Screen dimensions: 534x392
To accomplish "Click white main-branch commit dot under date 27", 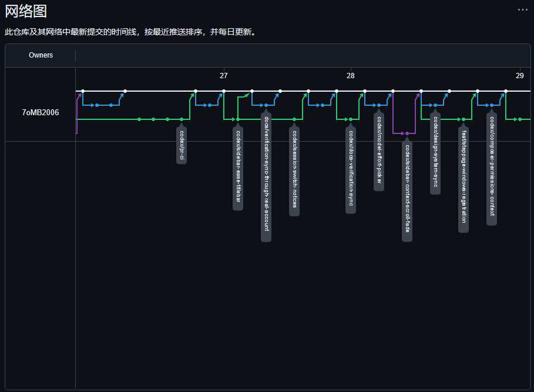I will pyautogui.click(x=224, y=91).
